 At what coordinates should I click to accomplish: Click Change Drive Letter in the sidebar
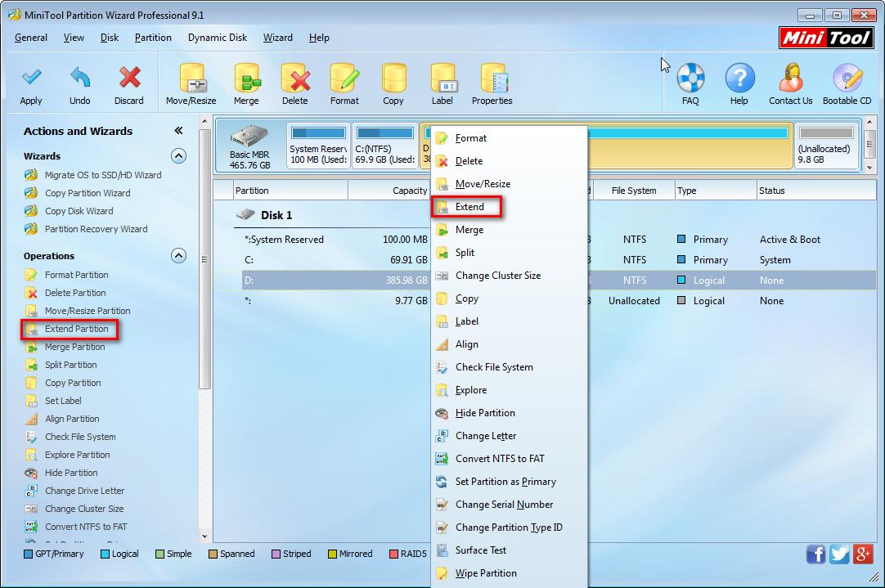[85, 491]
